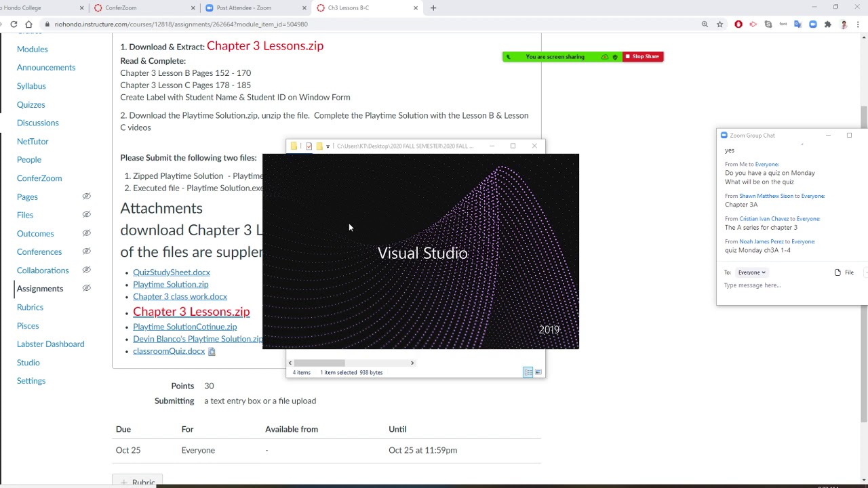The image size is (868, 488).
Task: Click the copy icon beside classroomQuiz.docx
Action: pyautogui.click(x=212, y=351)
